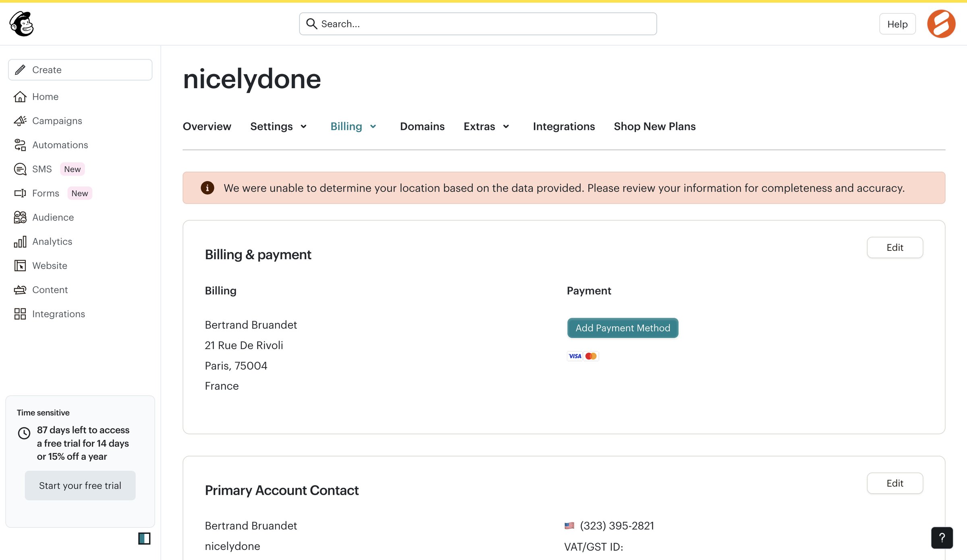This screenshot has width=967, height=560.
Task: Click the Campaigns megaphone icon
Action: coord(20,121)
